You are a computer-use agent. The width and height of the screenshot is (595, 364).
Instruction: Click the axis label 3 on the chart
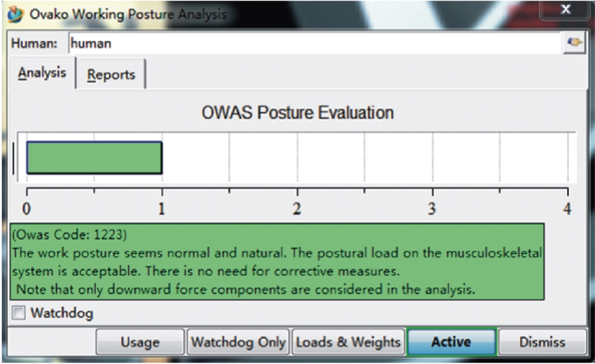pos(432,209)
